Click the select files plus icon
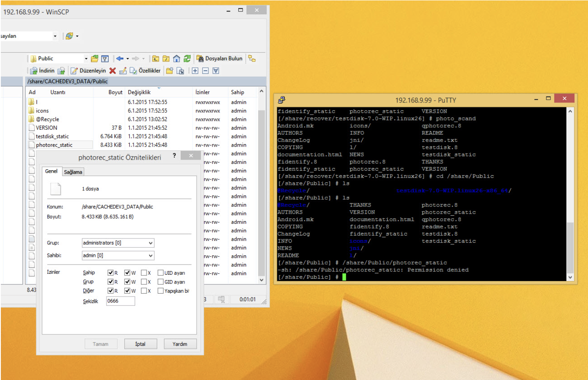The width and height of the screenshot is (588, 380). pyautogui.click(x=195, y=71)
